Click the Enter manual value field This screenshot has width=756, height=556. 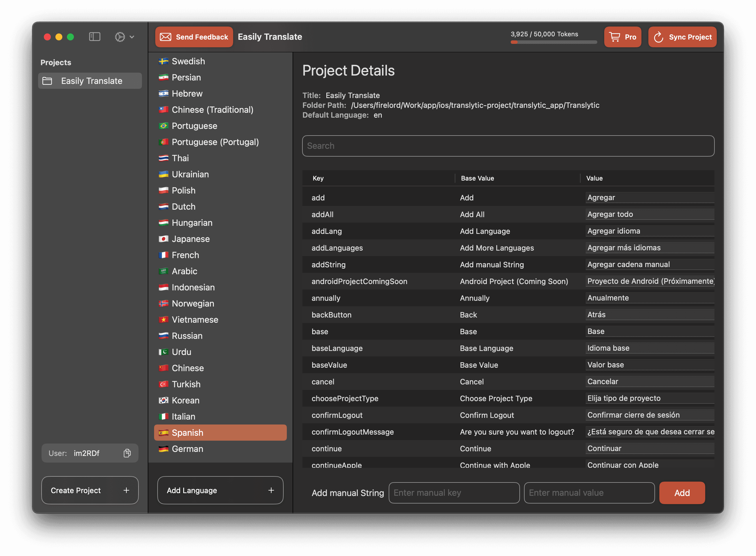pos(589,492)
